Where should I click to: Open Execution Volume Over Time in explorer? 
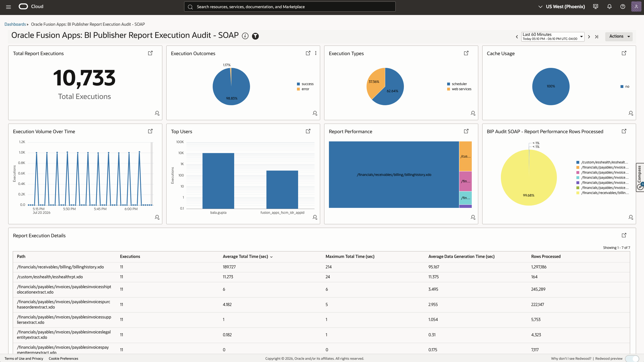pos(150,131)
